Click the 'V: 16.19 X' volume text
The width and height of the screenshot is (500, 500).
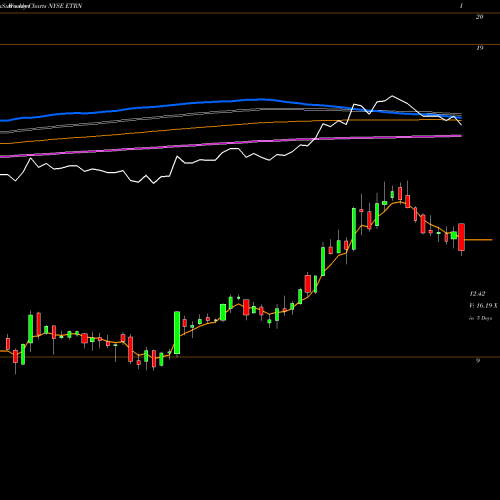(x=483, y=305)
